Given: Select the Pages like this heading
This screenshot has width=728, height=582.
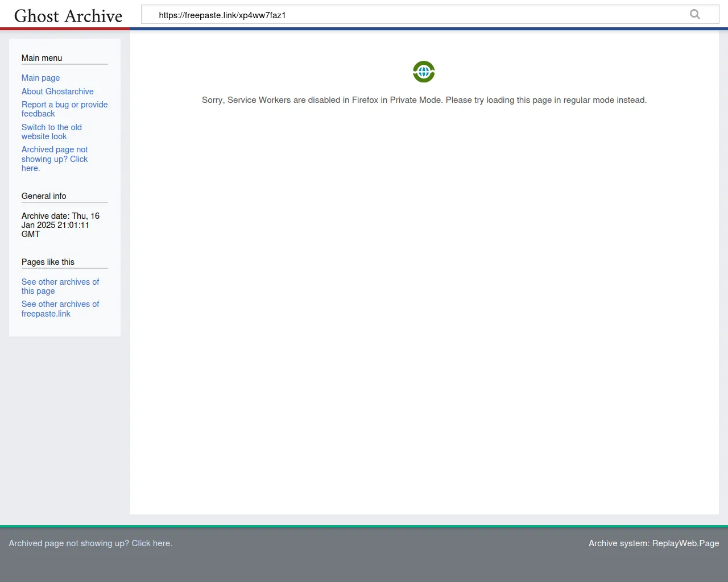Looking at the screenshot, I should tap(48, 262).
